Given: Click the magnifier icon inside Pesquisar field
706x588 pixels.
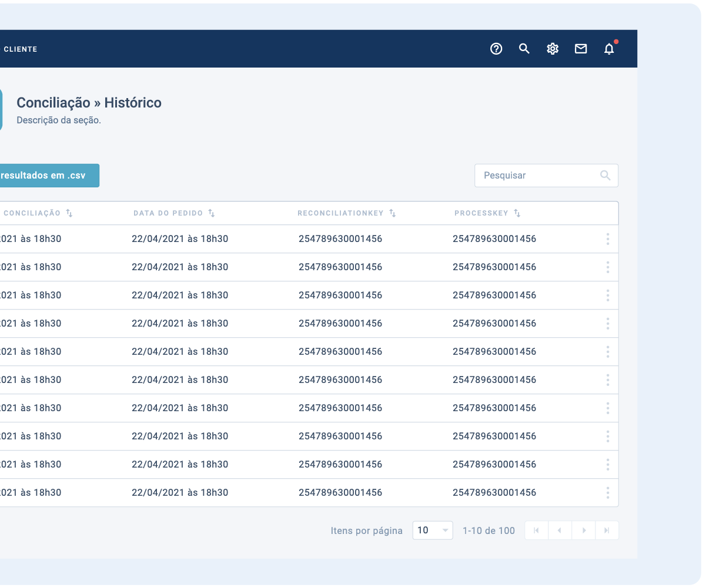Looking at the screenshot, I should click(605, 175).
